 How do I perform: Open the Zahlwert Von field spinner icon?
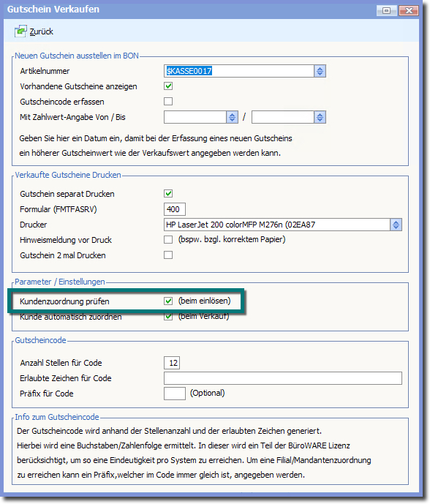click(x=232, y=117)
